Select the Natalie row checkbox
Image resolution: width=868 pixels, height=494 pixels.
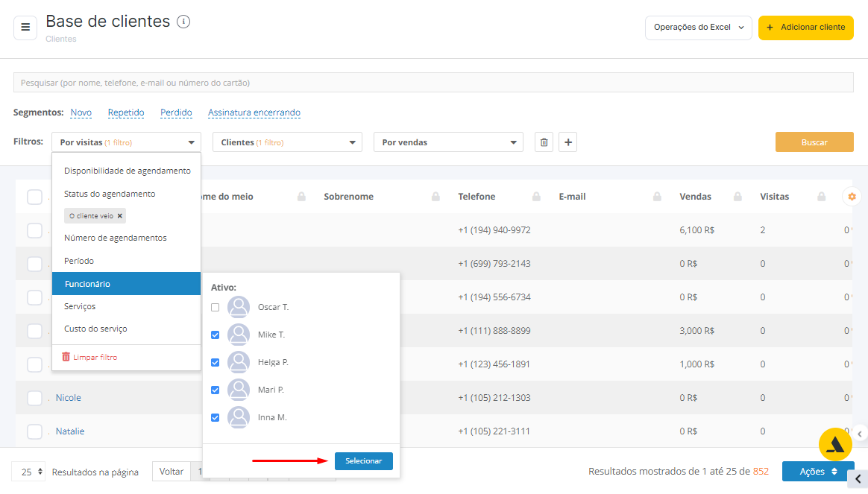click(34, 431)
